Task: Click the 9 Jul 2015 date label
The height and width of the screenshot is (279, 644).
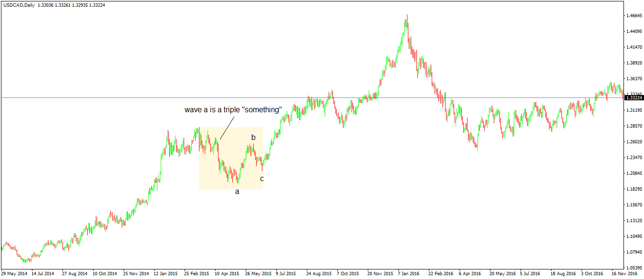Action: pyautogui.click(x=287, y=274)
